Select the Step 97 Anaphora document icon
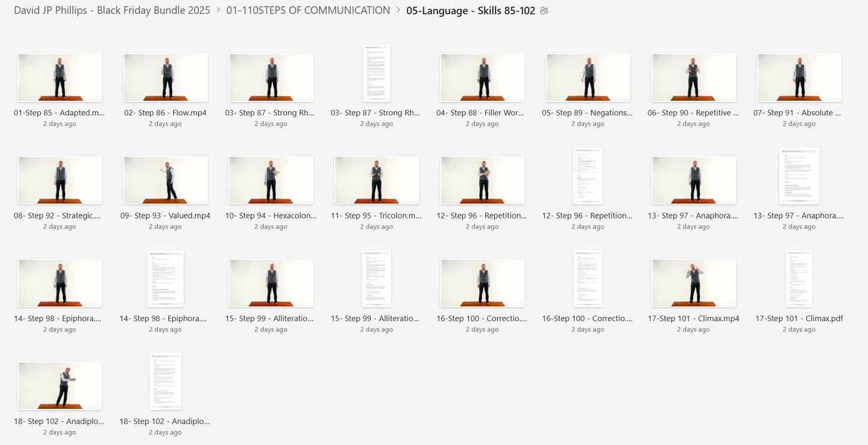The image size is (868, 445). tap(799, 176)
